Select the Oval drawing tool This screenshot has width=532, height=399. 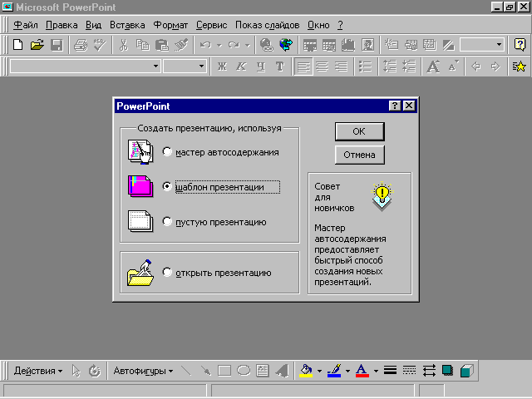(244, 371)
